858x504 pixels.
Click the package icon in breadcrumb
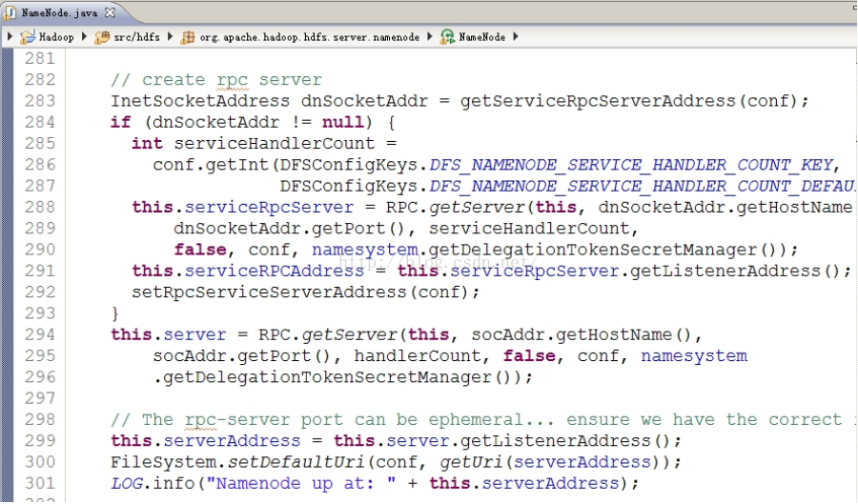188,37
